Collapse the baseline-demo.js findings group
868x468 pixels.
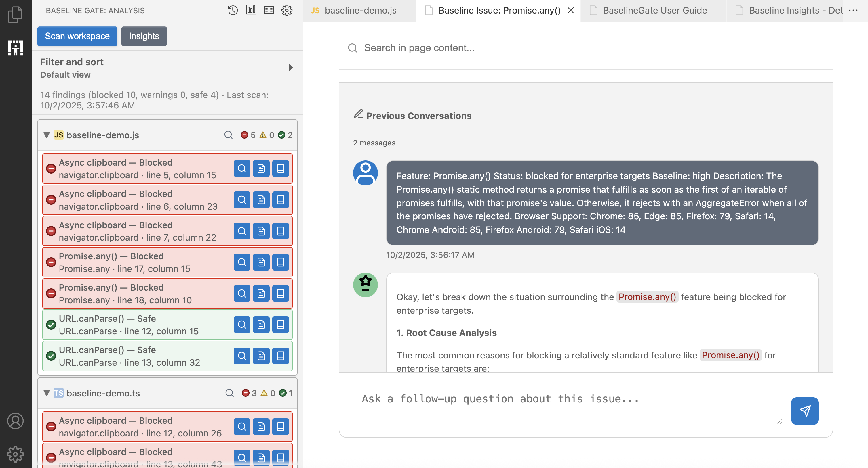pos(47,135)
